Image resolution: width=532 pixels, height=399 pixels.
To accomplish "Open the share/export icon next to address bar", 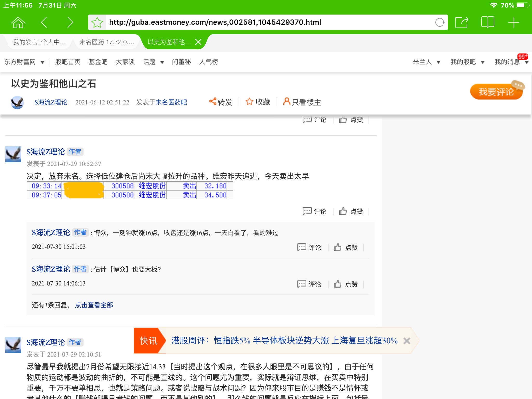I will (462, 22).
